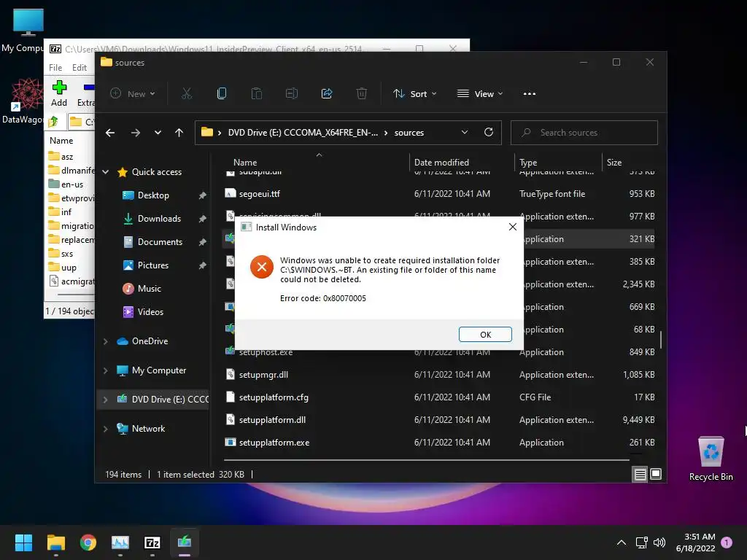Click the Rename icon in Explorer toolbar
The height and width of the screenshot is (560, 747).
(x=292, y=93)
